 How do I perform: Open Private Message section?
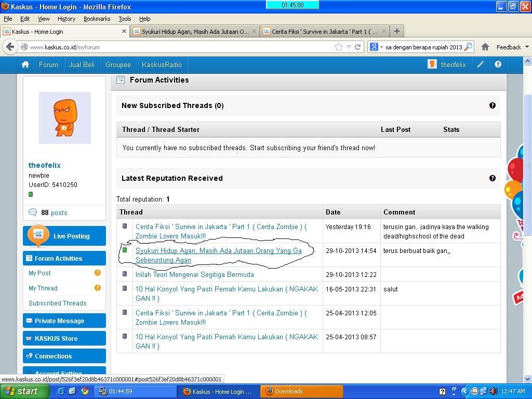[64, 321]
